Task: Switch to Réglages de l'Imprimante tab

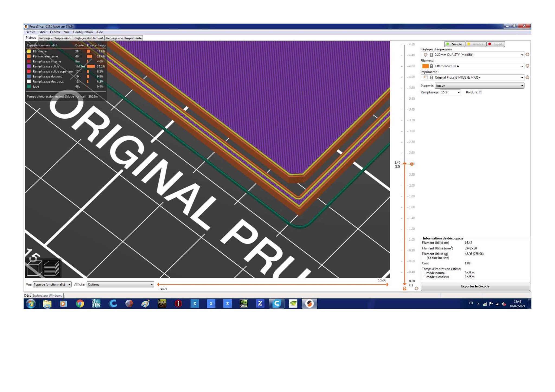Action: point(124,38)
